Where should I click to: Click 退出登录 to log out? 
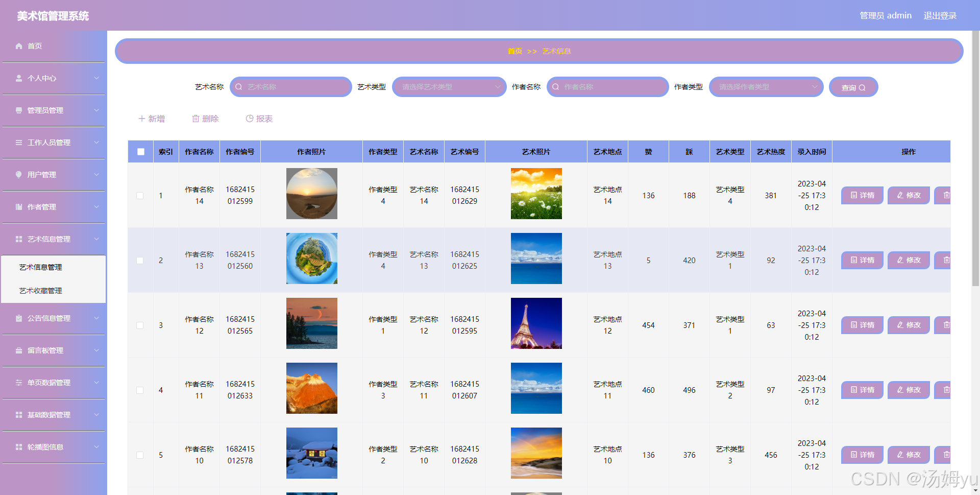coord(940,16)
